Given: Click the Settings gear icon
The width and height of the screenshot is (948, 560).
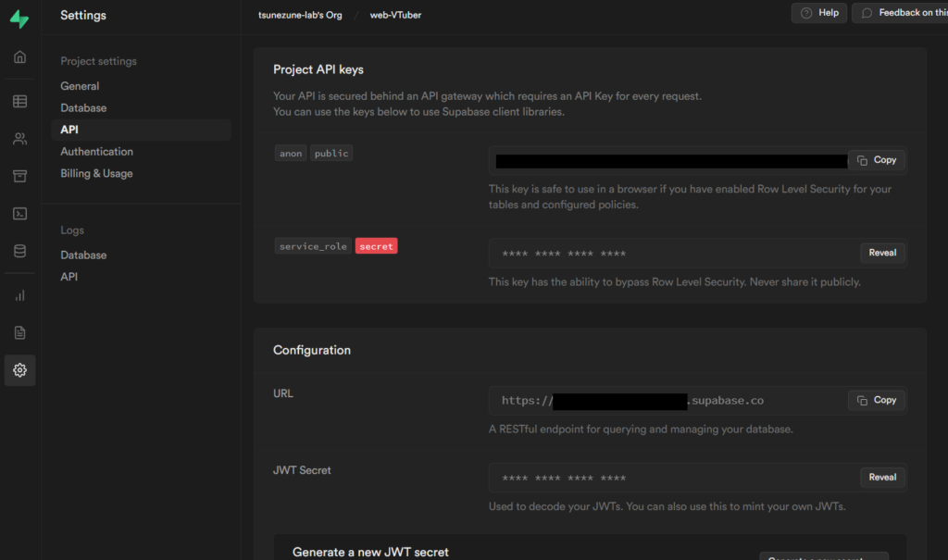Looking at the screenshot, I should [x=19, y=370].
